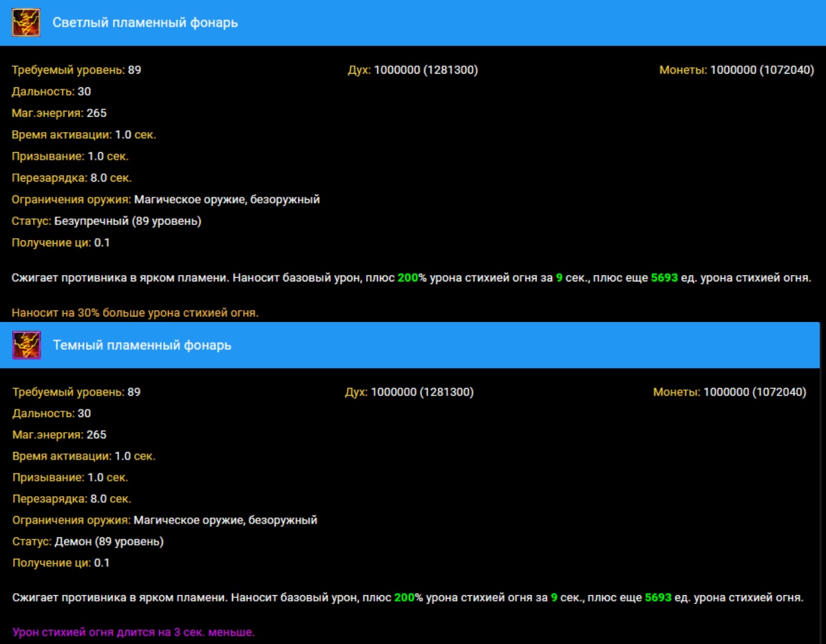Click Ограничения оружия line in the Светлый panel
The height and width of the screenshot is (644, 826).
click(x=166, y=200)
